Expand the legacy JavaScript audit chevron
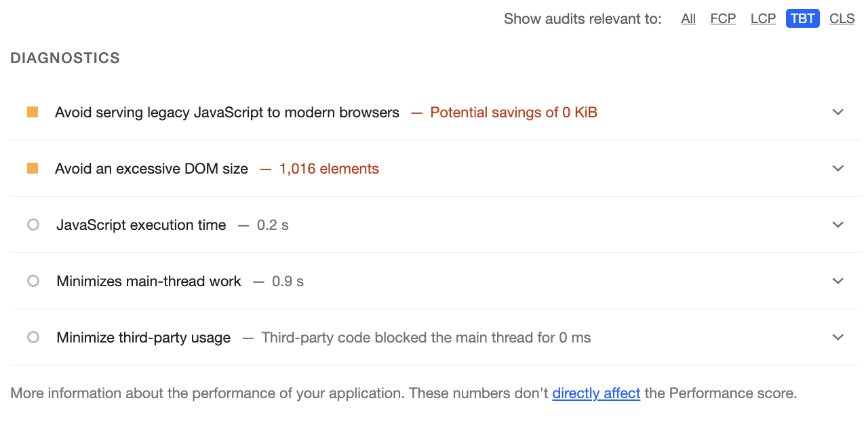 pos(838,112)
